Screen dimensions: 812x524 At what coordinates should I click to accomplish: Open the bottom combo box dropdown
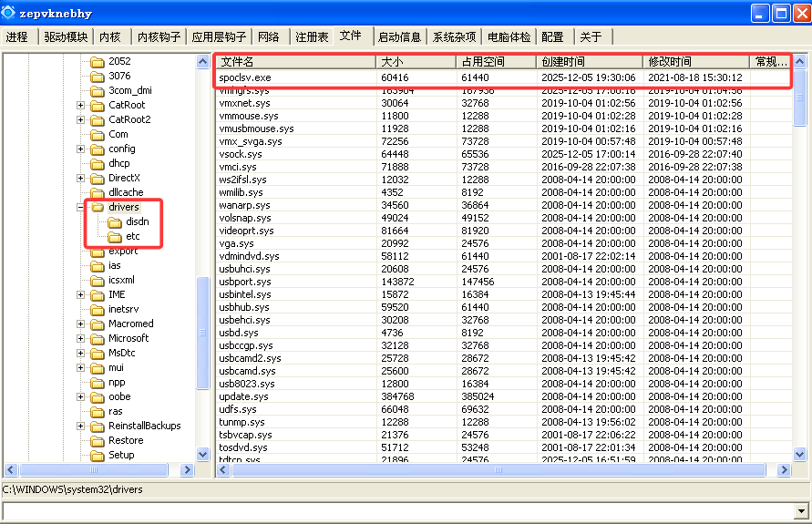(x=802, y=511)
